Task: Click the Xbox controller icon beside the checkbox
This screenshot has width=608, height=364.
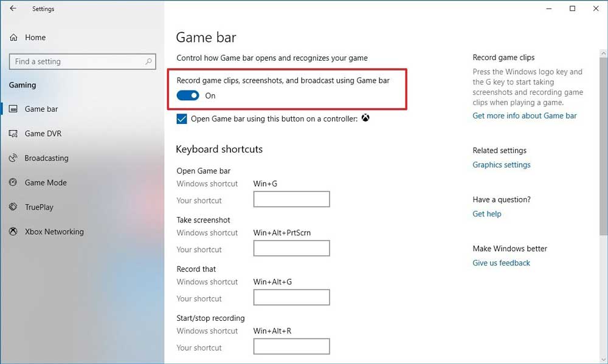Action: click(x=365, y=118)
